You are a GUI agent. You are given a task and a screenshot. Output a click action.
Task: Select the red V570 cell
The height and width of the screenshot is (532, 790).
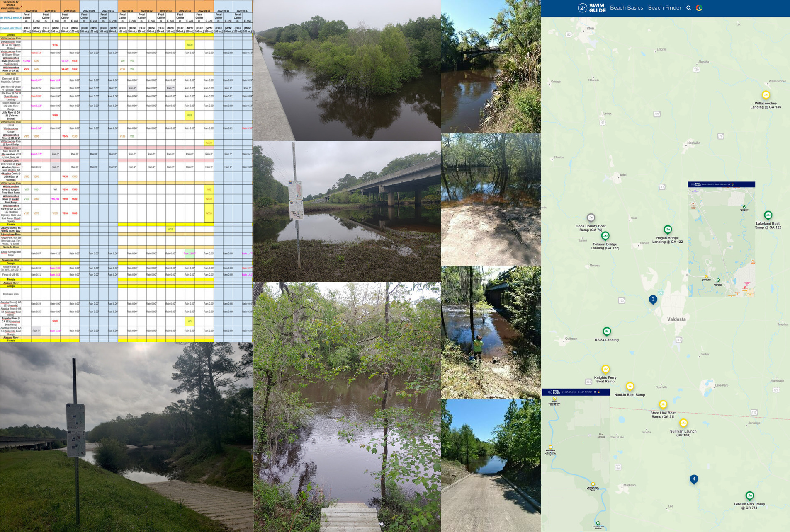[27, 69]
